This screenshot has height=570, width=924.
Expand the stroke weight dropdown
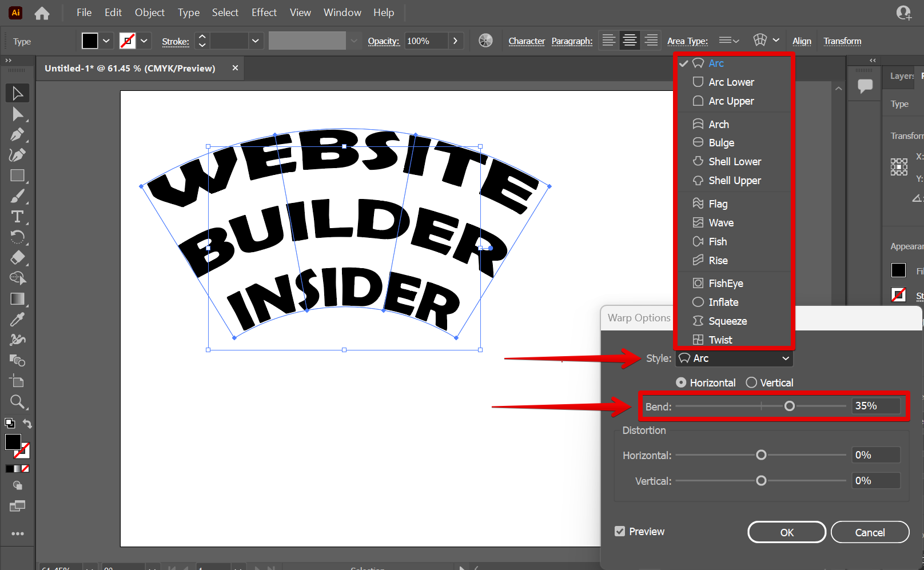[255, 41]
